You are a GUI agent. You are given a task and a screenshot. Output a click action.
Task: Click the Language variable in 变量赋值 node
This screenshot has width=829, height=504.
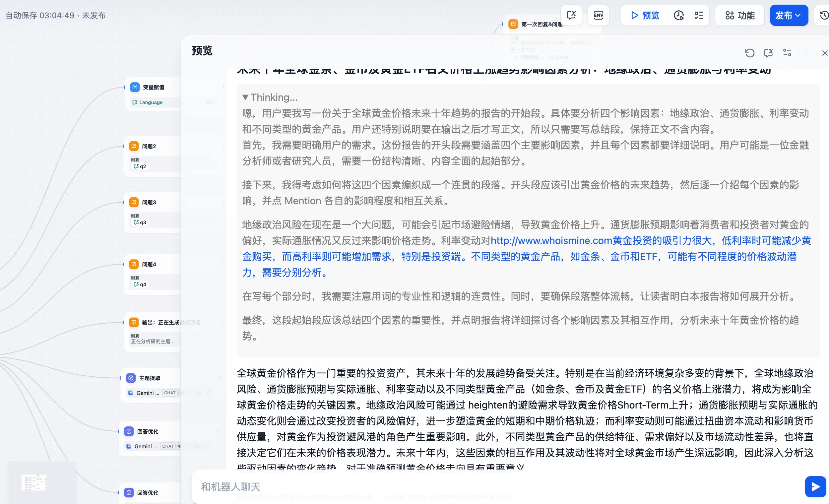[147, 102]
